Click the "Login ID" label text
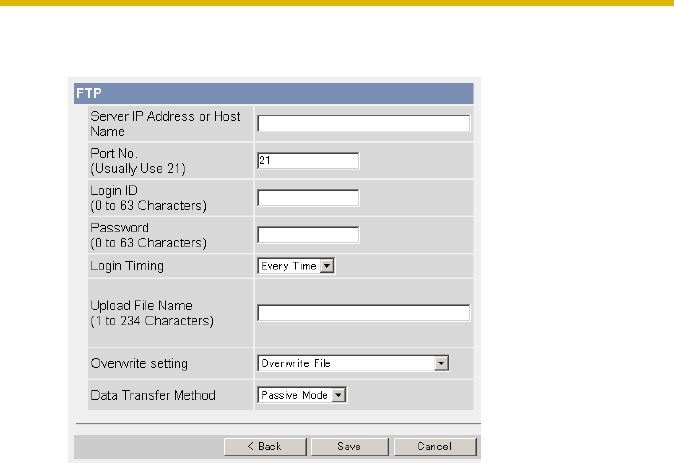The image size is (674, 463). click(114, 191)
